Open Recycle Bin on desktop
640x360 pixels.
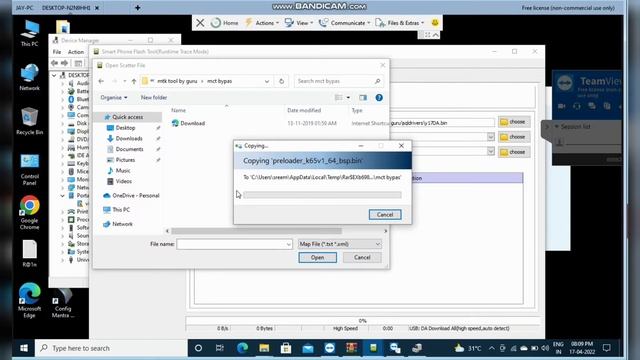tap(29, 121)
